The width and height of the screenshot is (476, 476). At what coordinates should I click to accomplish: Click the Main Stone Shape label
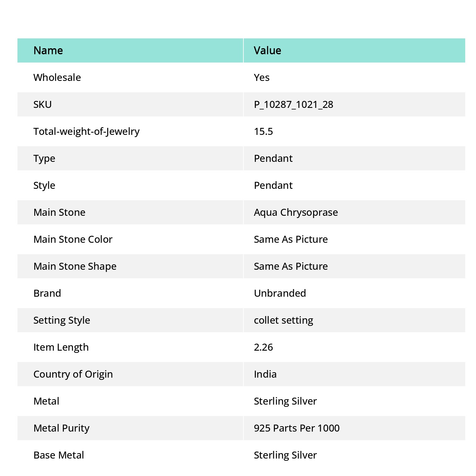point(75,267)
